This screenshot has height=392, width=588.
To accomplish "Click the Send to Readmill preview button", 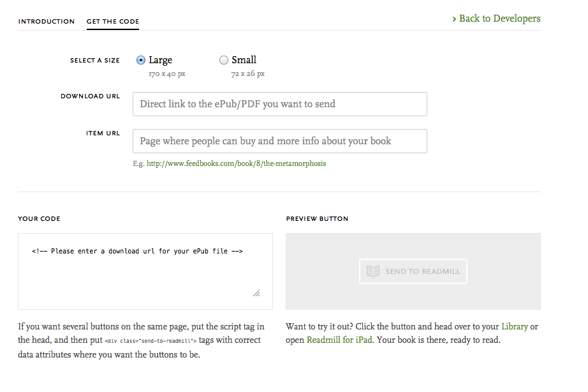I will point(413,271).
